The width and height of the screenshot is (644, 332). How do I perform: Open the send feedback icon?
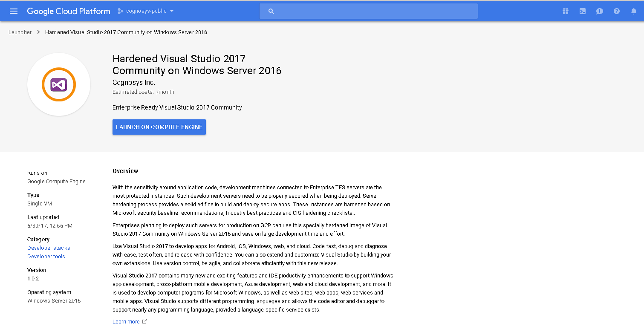(600, 11)
